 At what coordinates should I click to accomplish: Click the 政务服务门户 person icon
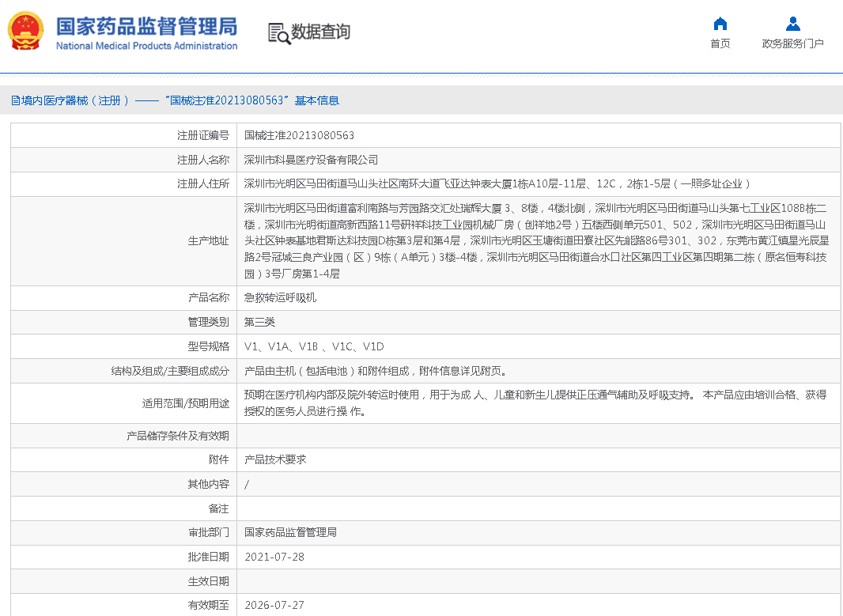pyautogui.click(x=792, y=24)
